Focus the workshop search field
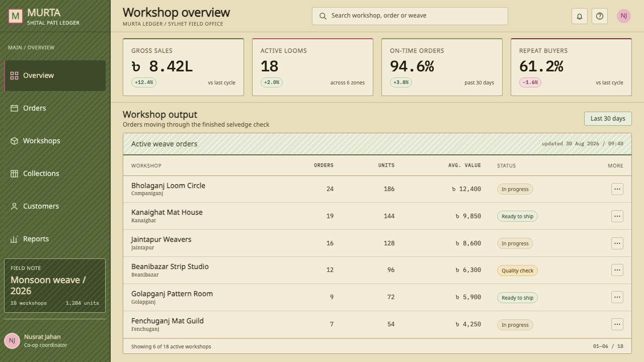This screenshot has width=644, height=362. [x=410, y=16]
